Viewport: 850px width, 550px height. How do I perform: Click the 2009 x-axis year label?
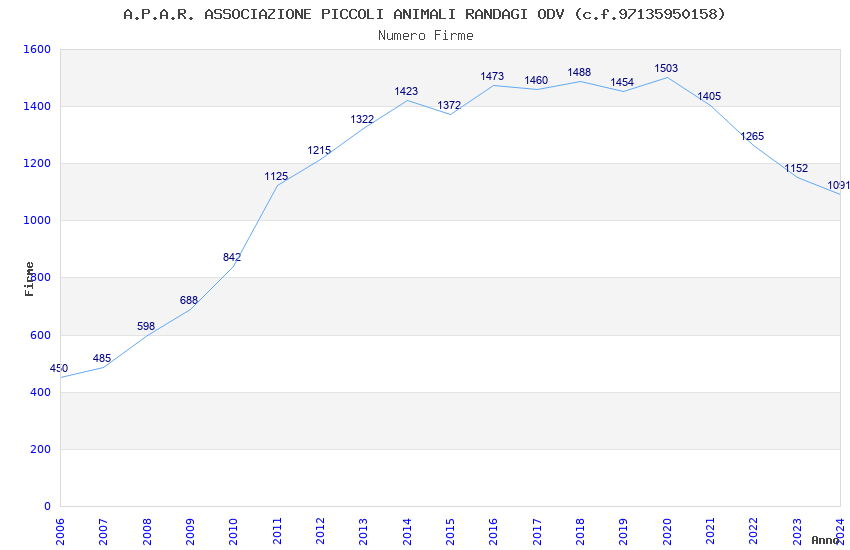click(x=190, y=532)
